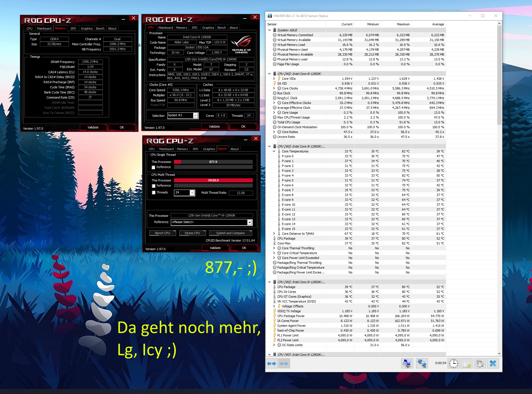This screenshot has width=532, height=394.
Task: Tick the Threads checkbox in CPU-Z bench
Action: pos(154,193)
